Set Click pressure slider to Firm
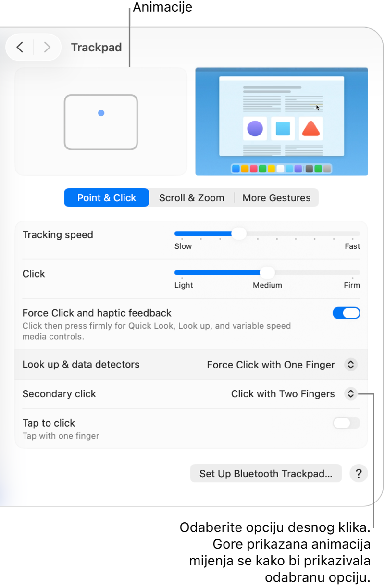This screenshot has height=588, width=385. coord(353,273)
